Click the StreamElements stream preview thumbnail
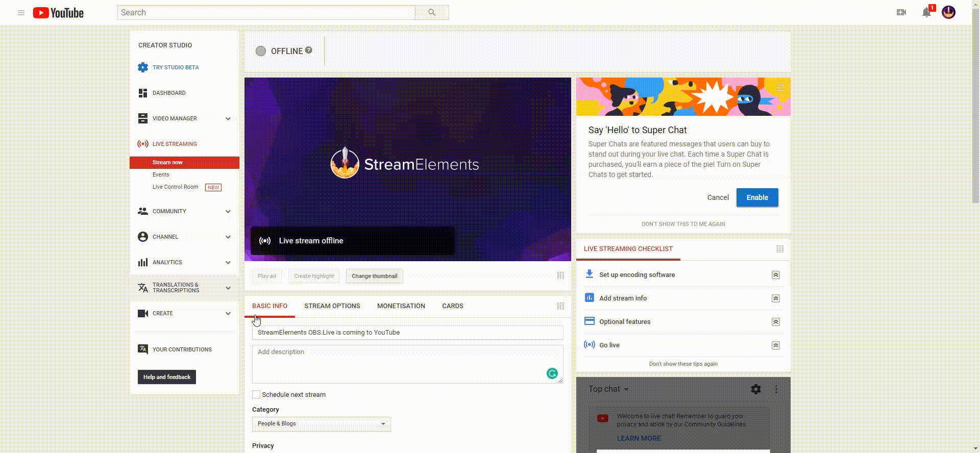The width and height of the screenshot is (980, 453). click(408, 169)
